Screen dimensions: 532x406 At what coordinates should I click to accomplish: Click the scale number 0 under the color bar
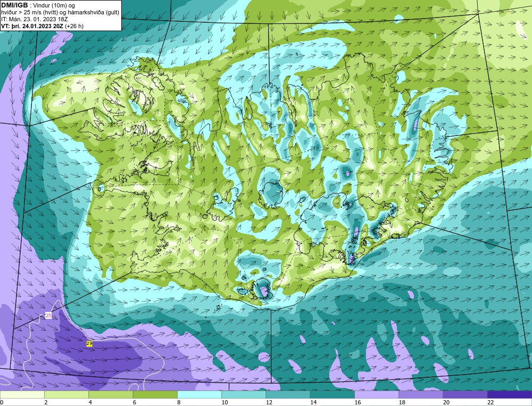tap(2, 402)
